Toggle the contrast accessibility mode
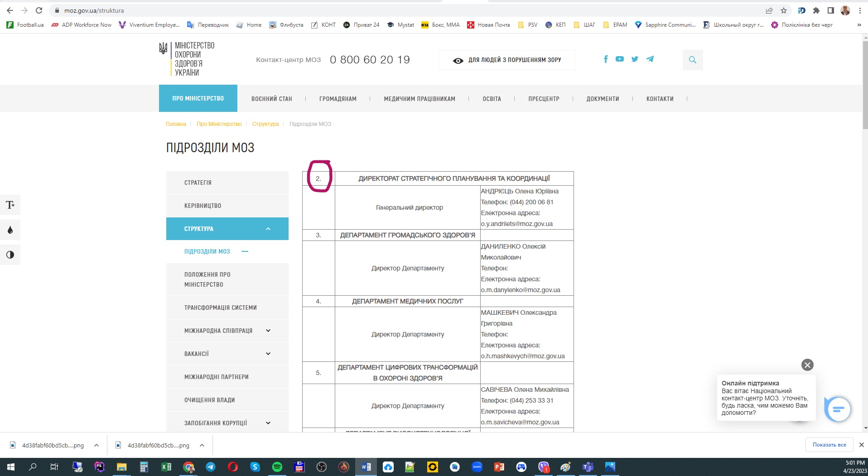 tap(10, 255)
